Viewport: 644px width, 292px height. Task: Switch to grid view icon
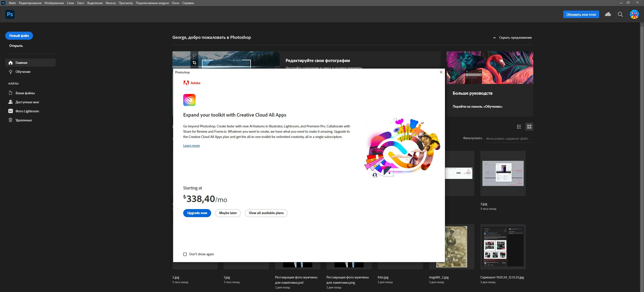coord(529,127)
